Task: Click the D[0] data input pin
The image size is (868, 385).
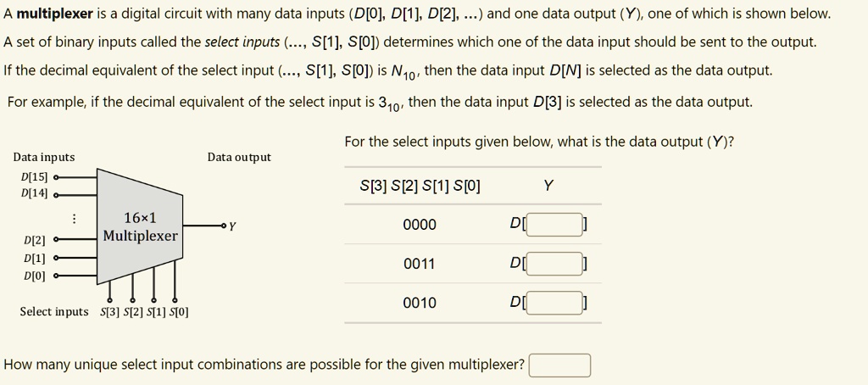Action: (55, 275)
